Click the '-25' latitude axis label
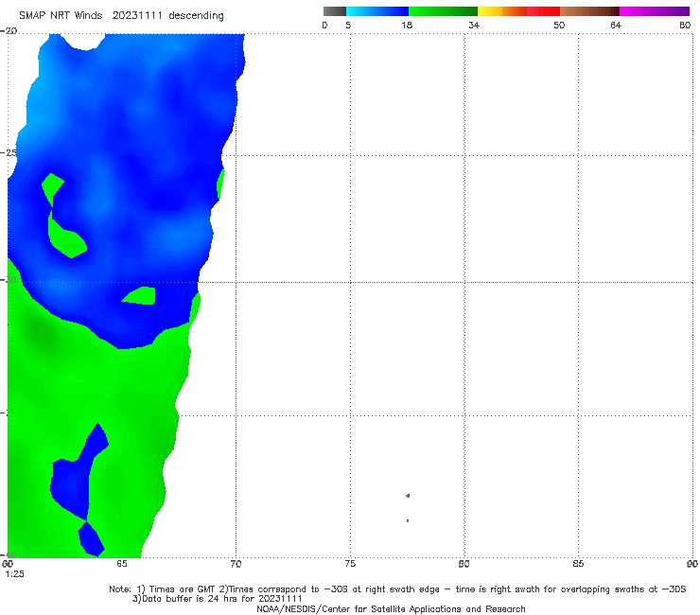700x615 pixels. point(9,152)
